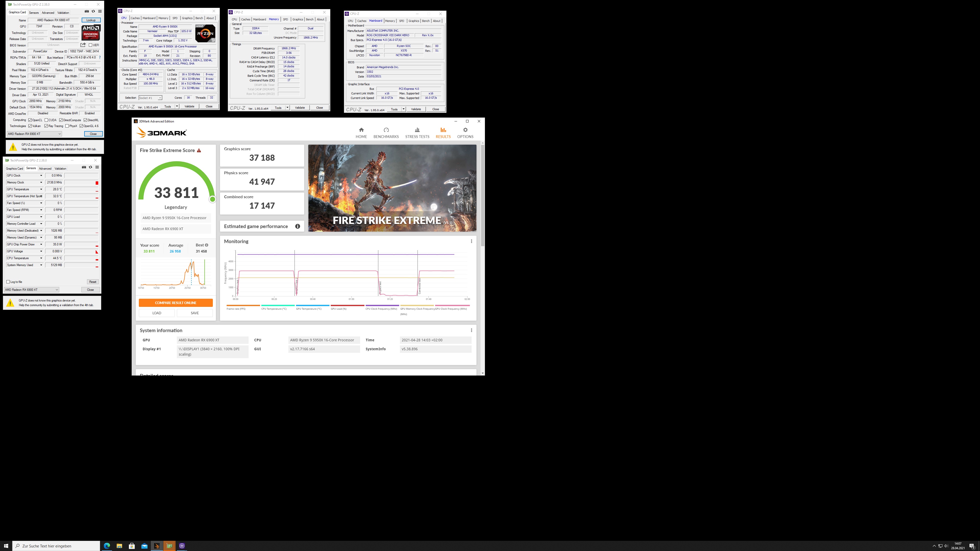Viewport: 980px width, 551px height.
Task: Open Microsoft Edge from the taskbar
Action: pos(107,546)
